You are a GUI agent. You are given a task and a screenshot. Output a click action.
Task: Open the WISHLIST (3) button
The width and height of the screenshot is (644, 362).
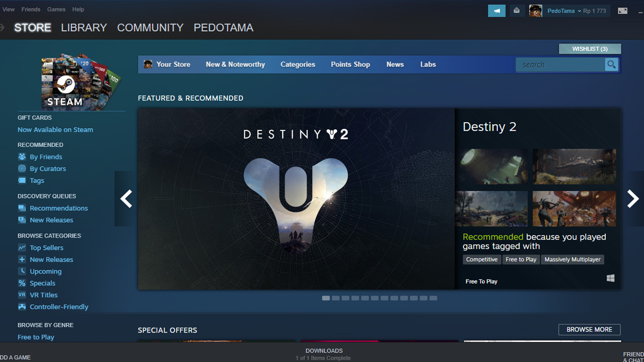pyautogui.click(x=590, y=48)
